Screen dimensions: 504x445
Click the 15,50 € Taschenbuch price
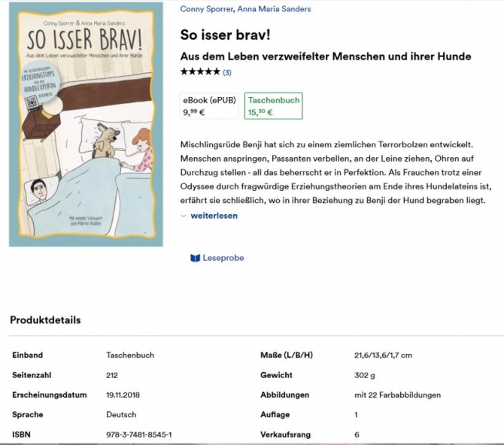[x=260, y=112]
